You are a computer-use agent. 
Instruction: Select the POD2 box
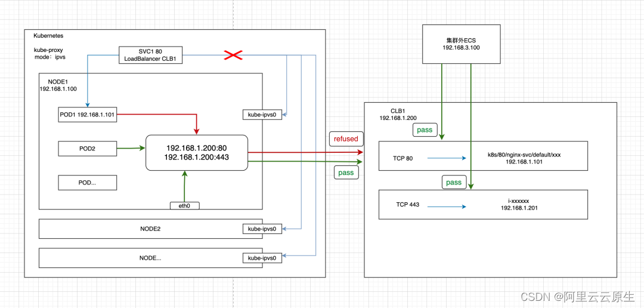coord(88,149)
